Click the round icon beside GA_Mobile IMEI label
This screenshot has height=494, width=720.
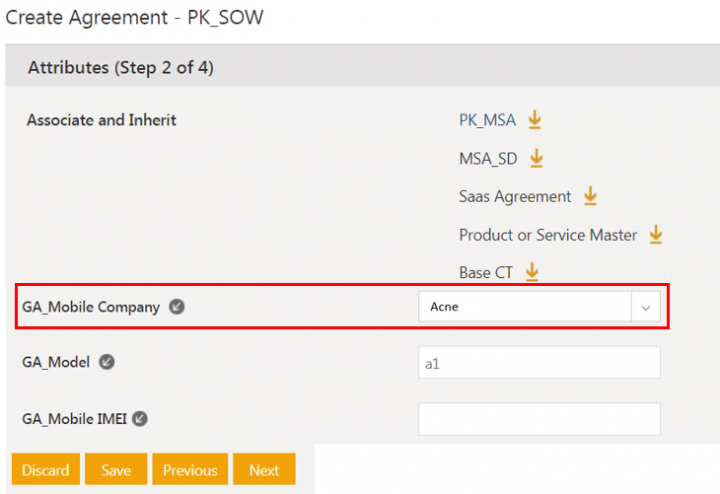tap(140, 419)
